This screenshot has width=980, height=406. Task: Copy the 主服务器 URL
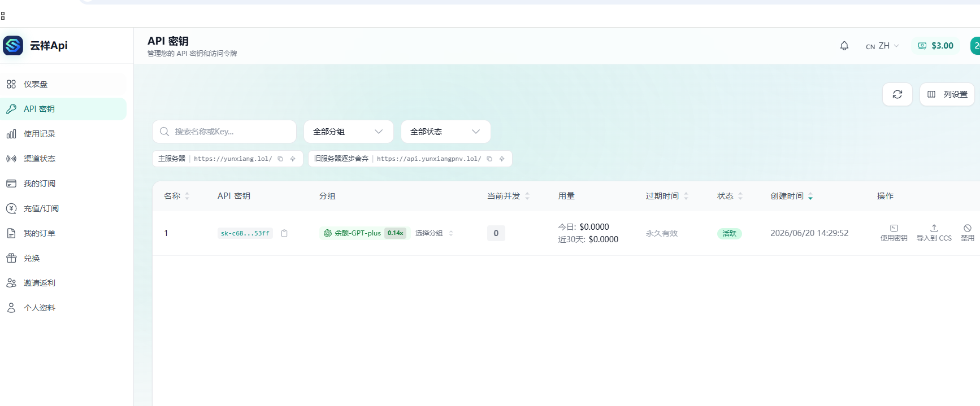coord(280,159)
